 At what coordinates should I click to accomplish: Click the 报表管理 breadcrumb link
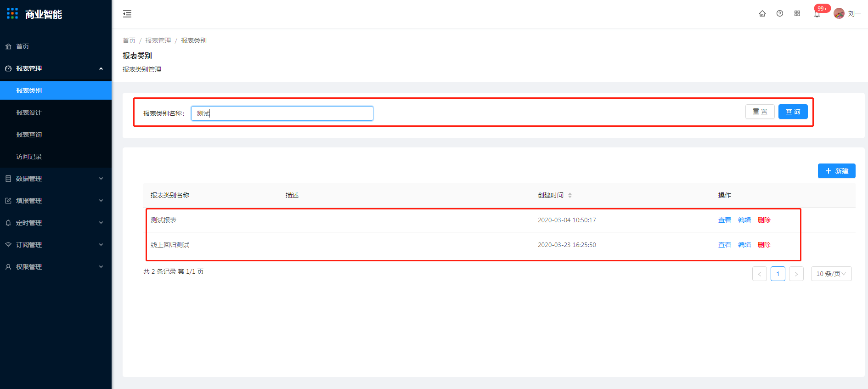tap(158, 40)
